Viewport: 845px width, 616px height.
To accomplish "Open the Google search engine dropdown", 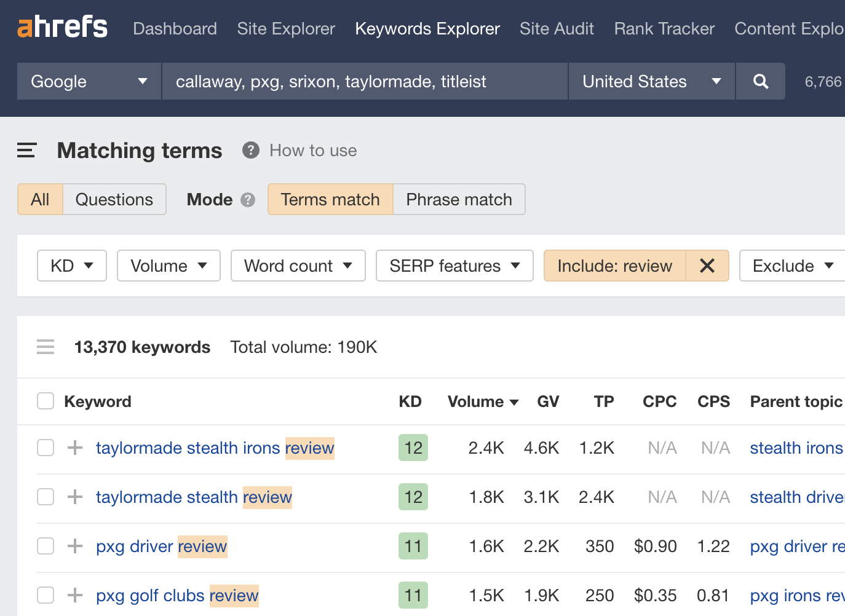I will tap(88, 81).
